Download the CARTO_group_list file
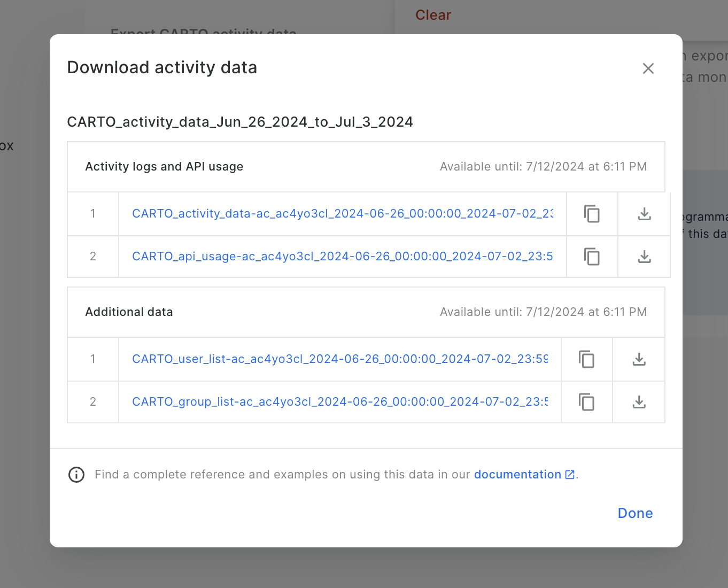Viewport: 728px width, 588px height. (639, 402)
